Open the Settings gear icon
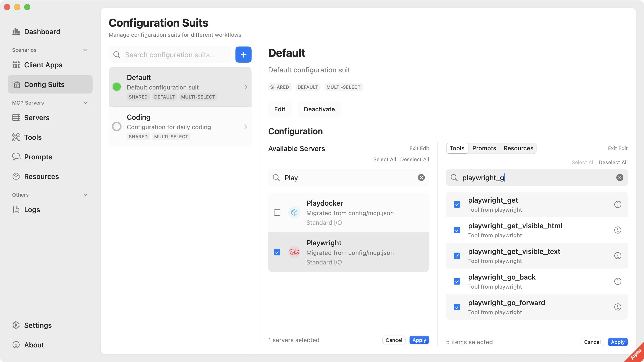 (x=16, y=325)
